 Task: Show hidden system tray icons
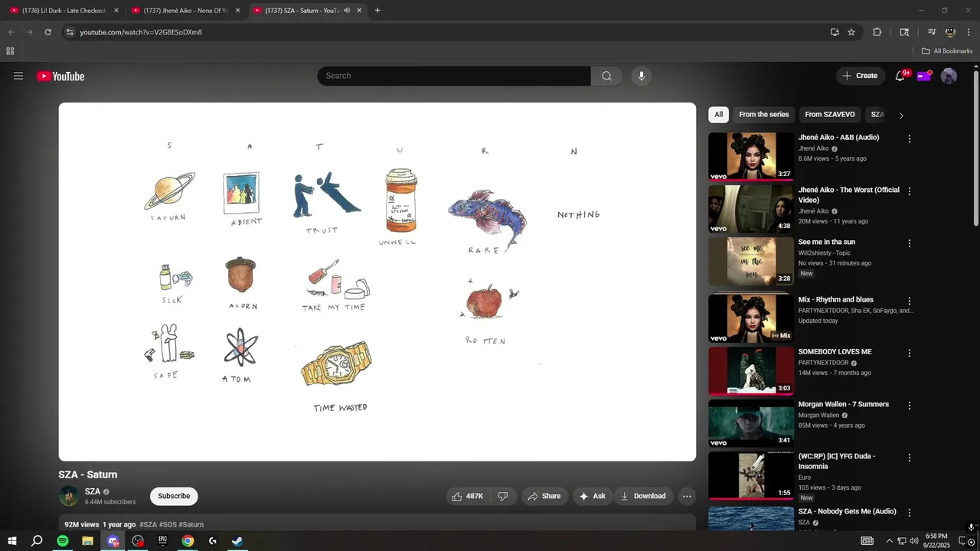(889, 541)
